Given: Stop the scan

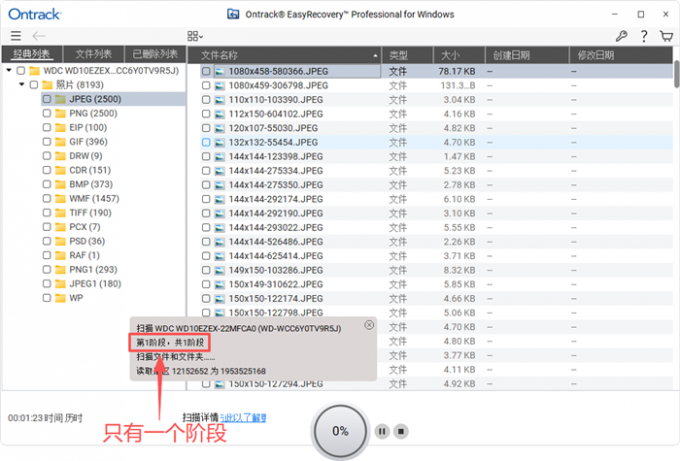Looking at the screenshot, I should tap(401, 431).
